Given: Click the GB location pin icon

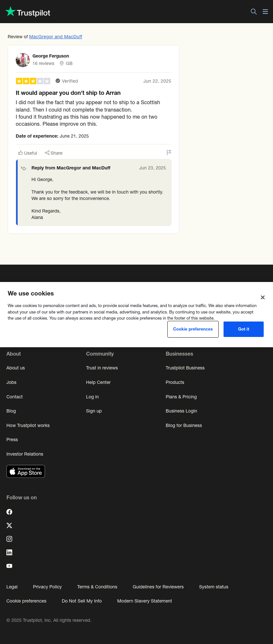Looking at the screenshot, I should (62, 63).
